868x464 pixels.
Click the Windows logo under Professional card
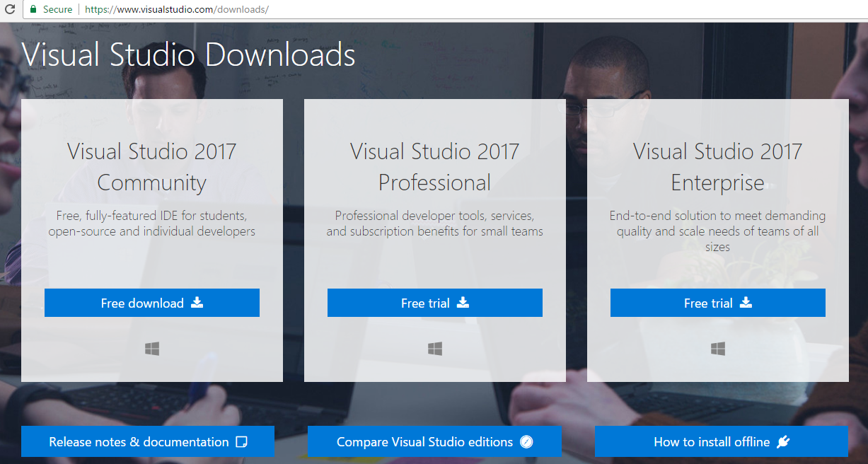(x=435, y=349)
